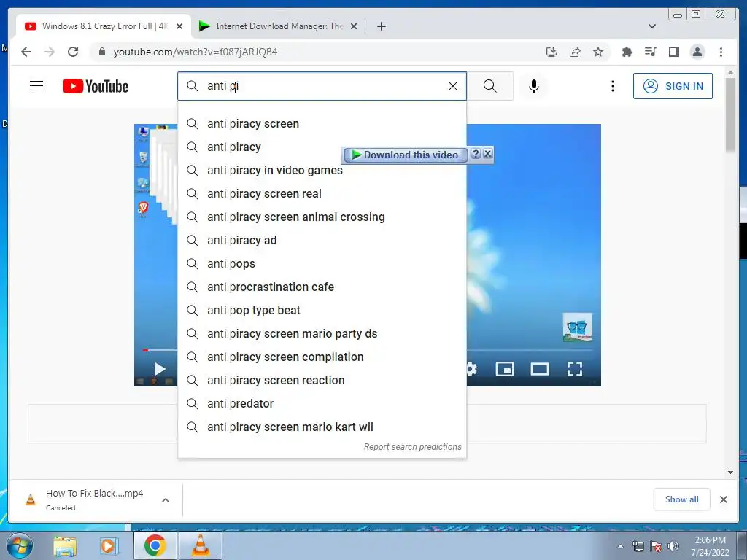Viewport: 747px width, 560px height.
Task: Open the IDM panel help question mark
Action: pyautogui.click(x=476, y=154)
